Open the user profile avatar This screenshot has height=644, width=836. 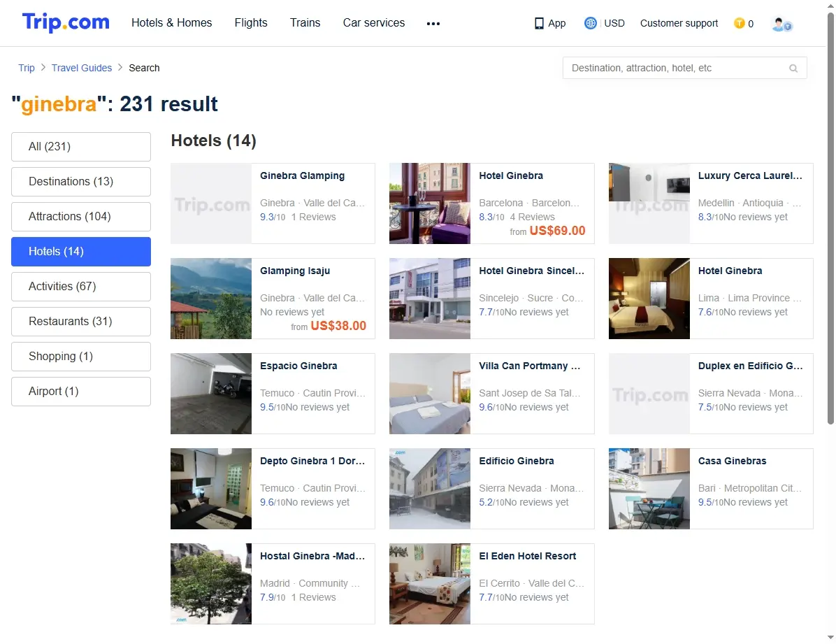coord(781,24)
